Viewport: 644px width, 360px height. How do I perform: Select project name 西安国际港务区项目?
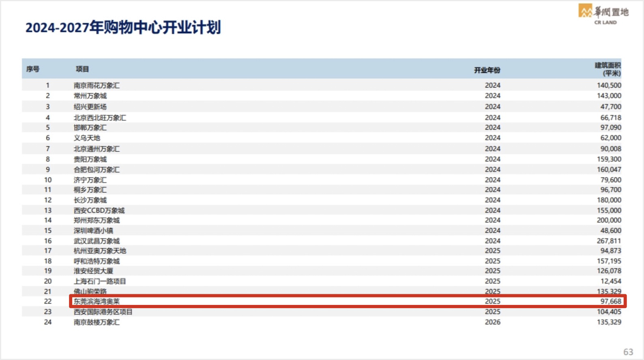click(103, 312)
